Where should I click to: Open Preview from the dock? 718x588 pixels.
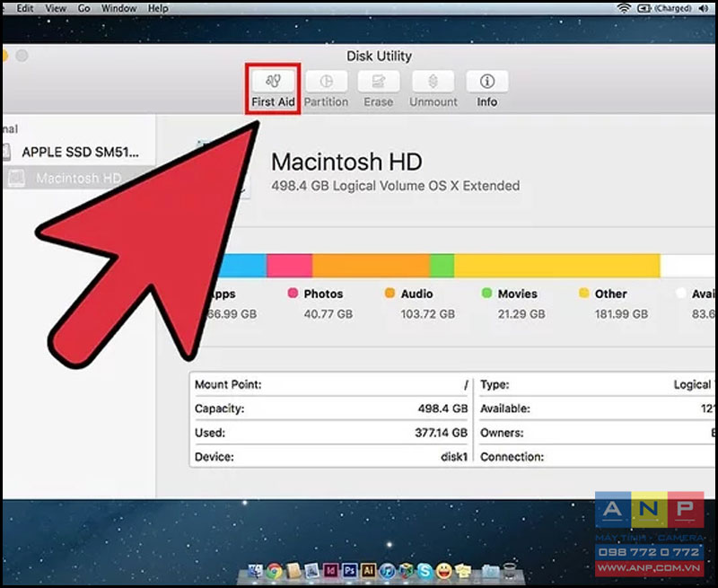[x=311, y=570]
